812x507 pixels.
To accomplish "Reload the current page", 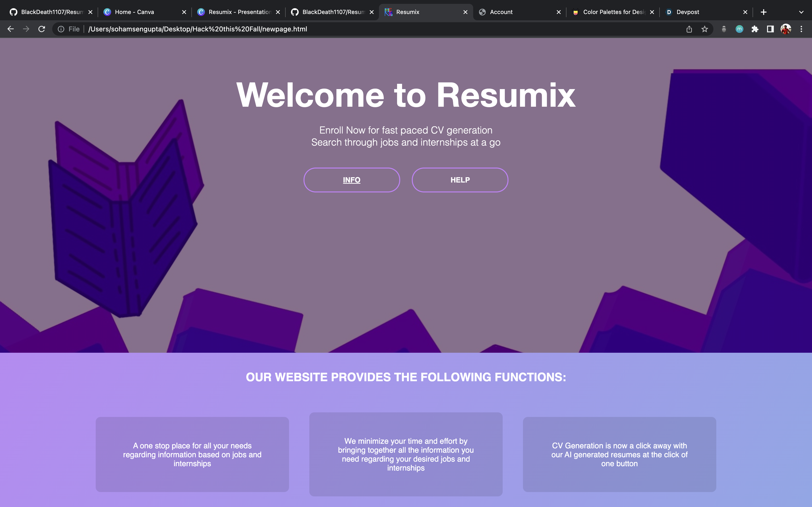I will click(42, 29).
